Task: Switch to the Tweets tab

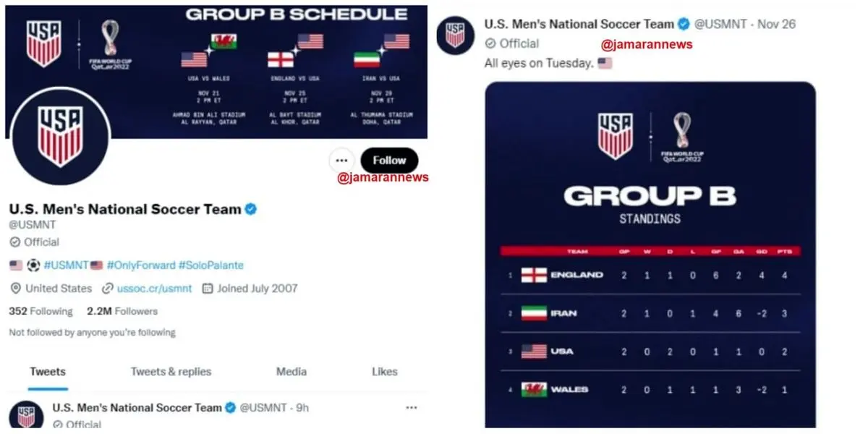Action: click(48, 372)
